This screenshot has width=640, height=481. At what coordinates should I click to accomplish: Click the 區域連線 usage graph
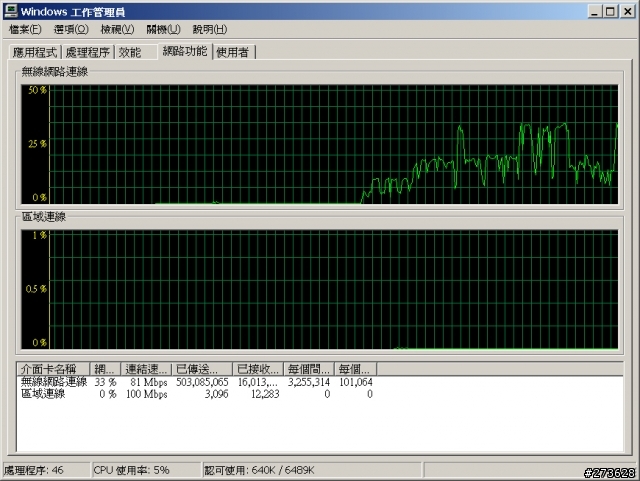[x=320, y=289]
